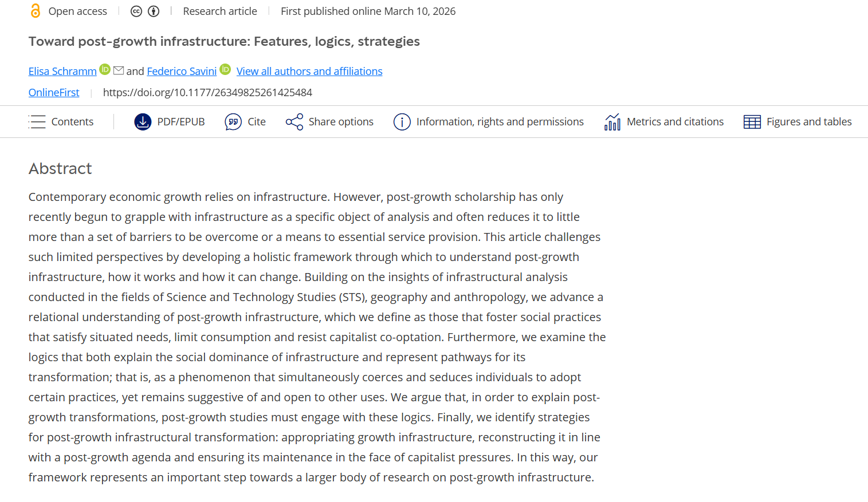Image resolution: width=868 pixels, height=502 pixels.
Task: Select the Metrics and citations tab
Action: point(663,121)
